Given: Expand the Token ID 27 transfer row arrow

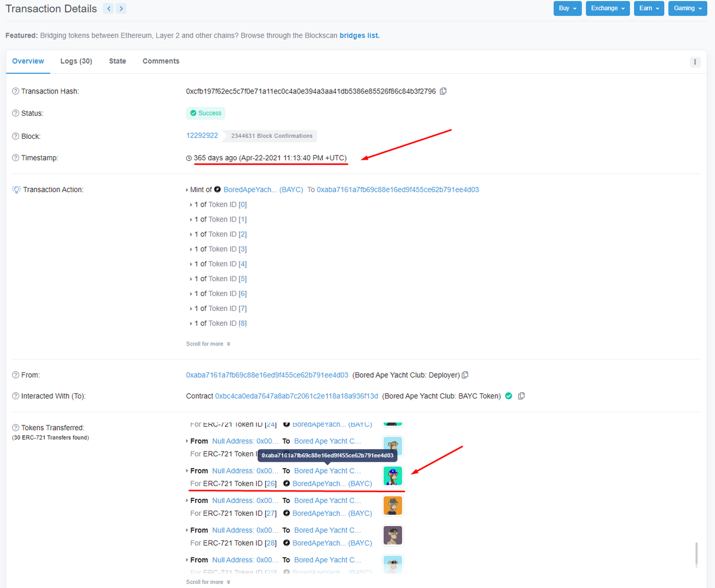Looking at the screenshot, I should coord(187,500).
